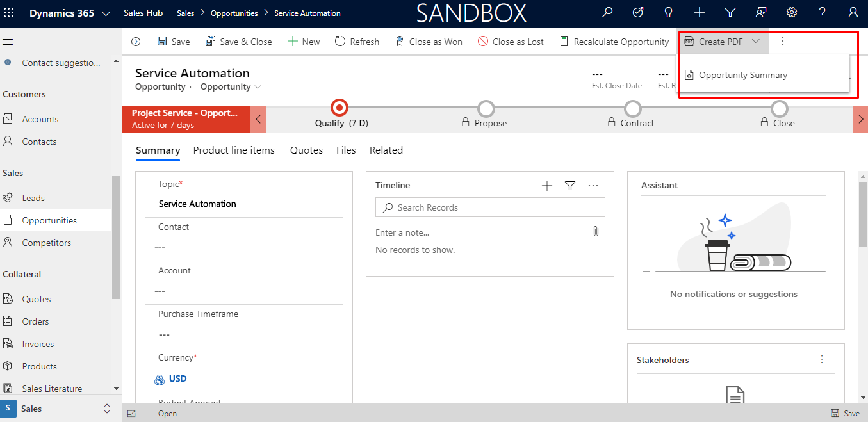Click the Search Records timeline box
This screenshot has height=422, width=868.
click(x=490, y=207)
